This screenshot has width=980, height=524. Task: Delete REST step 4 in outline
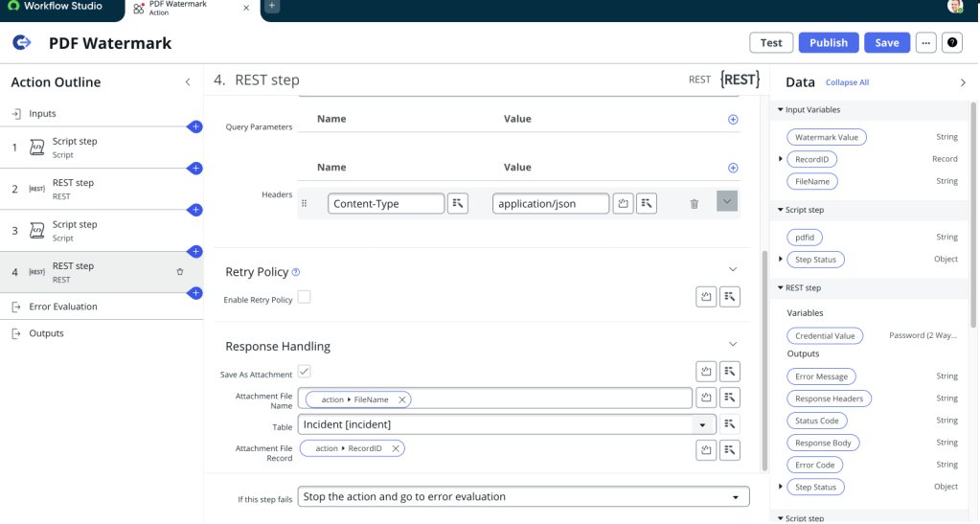(x=180, y=272)
